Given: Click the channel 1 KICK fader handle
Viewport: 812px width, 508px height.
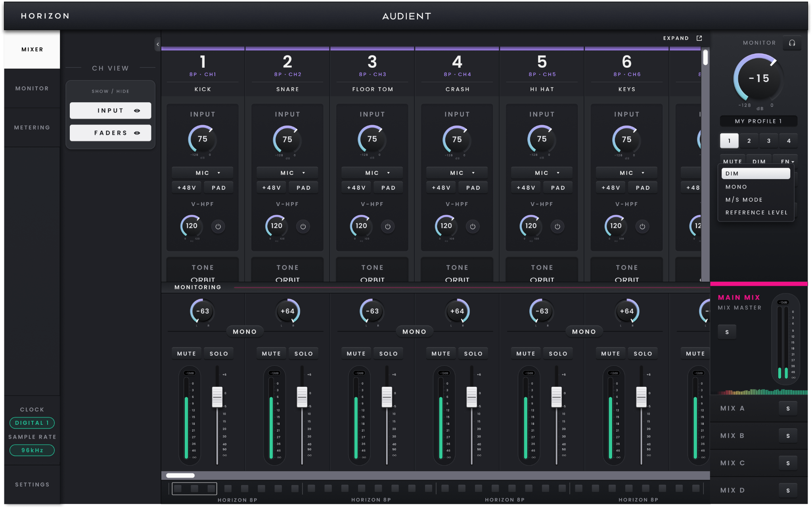Looking at the screenshot, I should click(x=217, y=397).
